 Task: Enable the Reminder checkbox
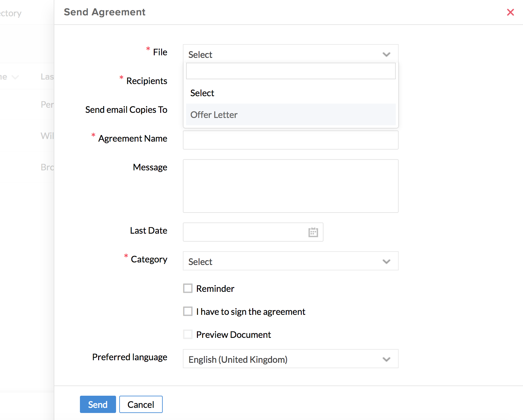click(188, 288)
